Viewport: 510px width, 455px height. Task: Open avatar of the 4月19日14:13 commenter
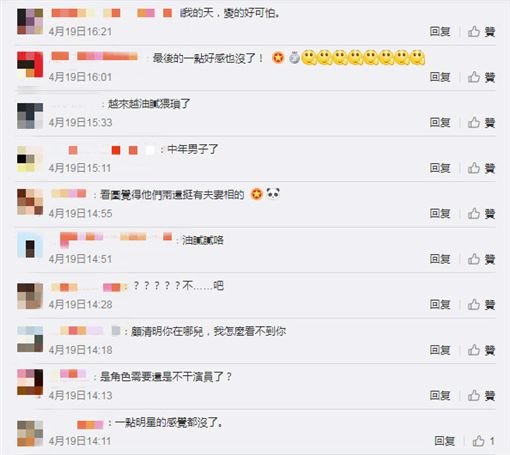point(30,382)
